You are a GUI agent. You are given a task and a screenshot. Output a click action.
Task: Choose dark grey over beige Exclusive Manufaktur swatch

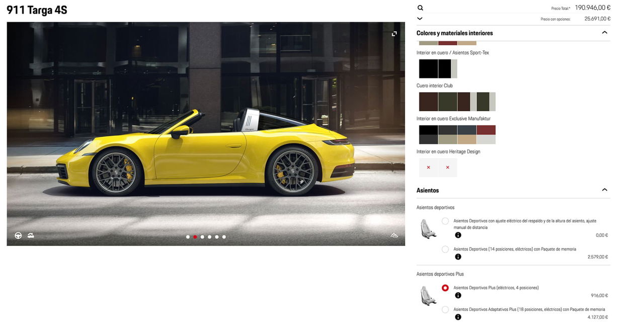tap(448, 135)
